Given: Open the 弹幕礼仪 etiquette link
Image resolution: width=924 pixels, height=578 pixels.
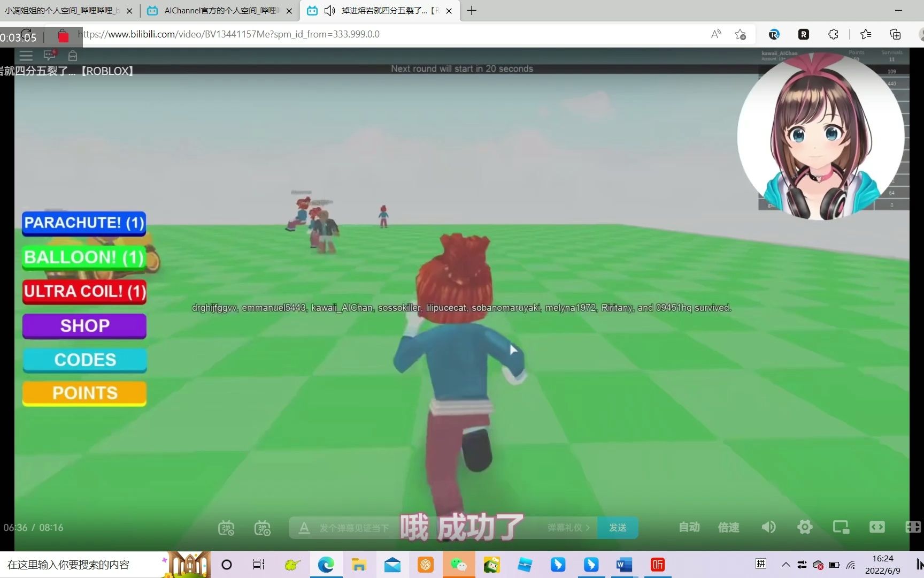Looking at the screenshot, I should [568, 528].
